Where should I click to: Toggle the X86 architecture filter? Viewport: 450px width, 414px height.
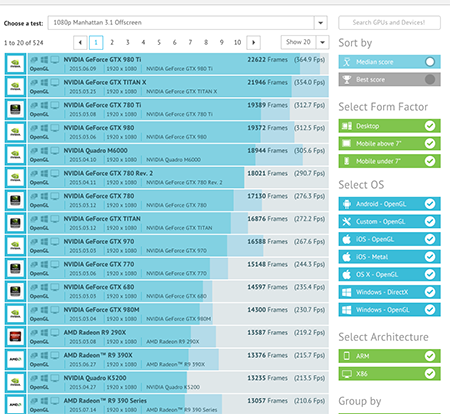coord(389,374)
